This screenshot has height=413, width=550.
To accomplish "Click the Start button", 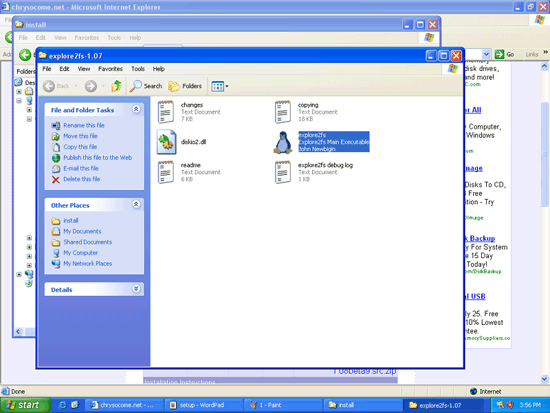I will (x=25, y=405).
